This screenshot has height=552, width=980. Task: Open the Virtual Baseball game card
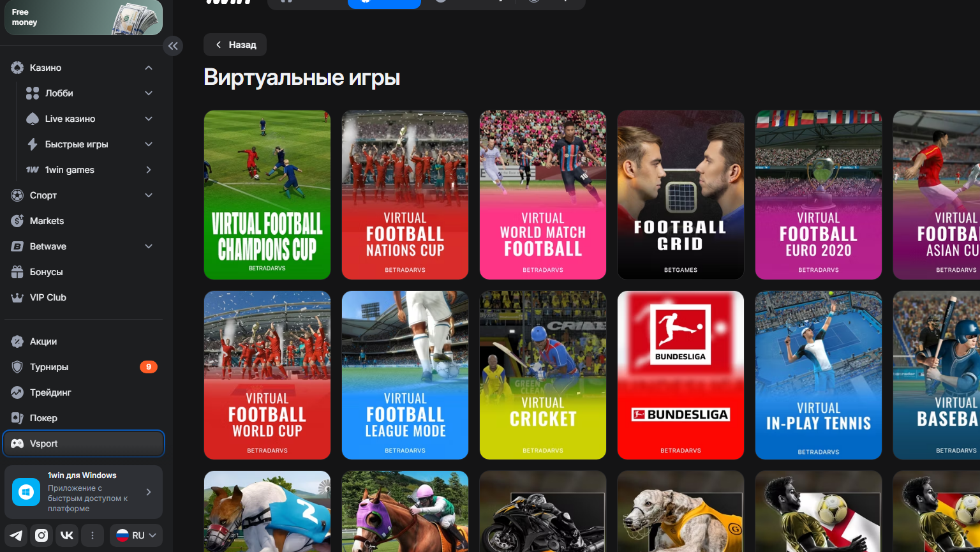click(937, 375)
